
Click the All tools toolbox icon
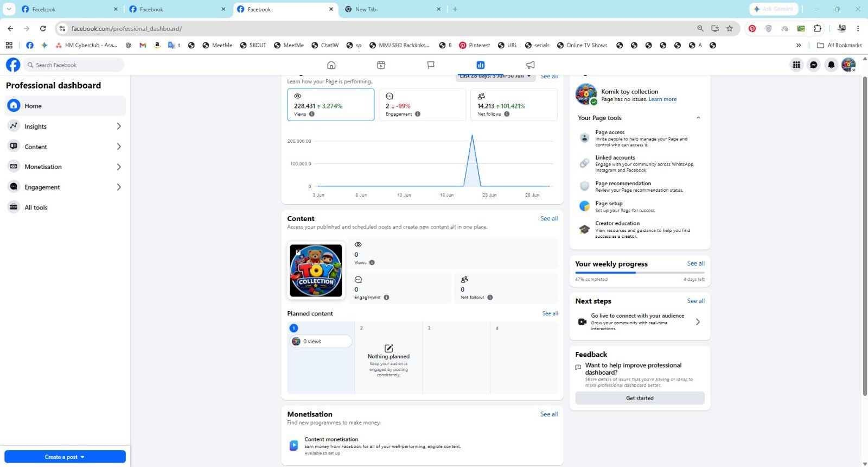point(14,207)
